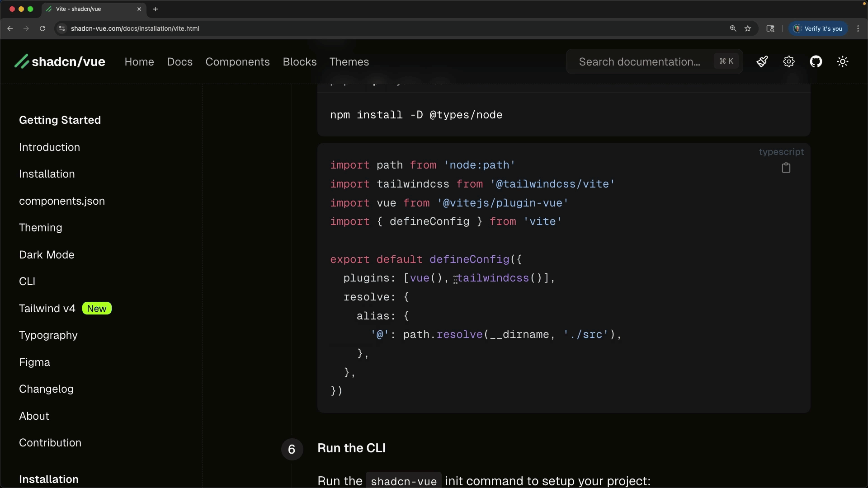Open the theme customizer paintbrush icon
The image size is (868, 488).
tap(762, 61)
